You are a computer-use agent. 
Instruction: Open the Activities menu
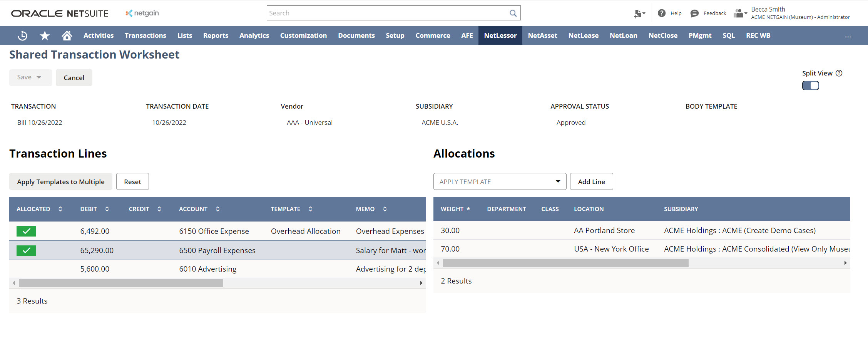(x=99, y=35)
